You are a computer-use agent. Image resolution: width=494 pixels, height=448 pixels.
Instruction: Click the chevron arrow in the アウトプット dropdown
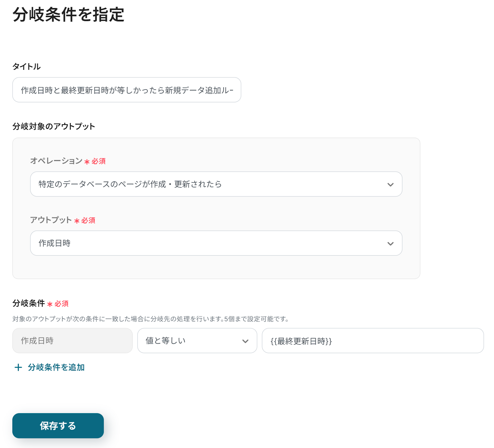click(390, 243)
